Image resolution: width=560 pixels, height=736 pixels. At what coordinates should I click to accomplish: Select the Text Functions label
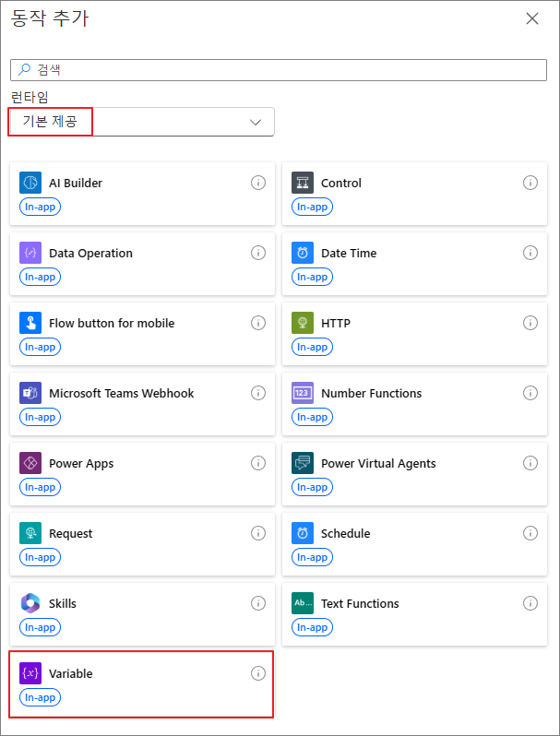pos(360,603)
